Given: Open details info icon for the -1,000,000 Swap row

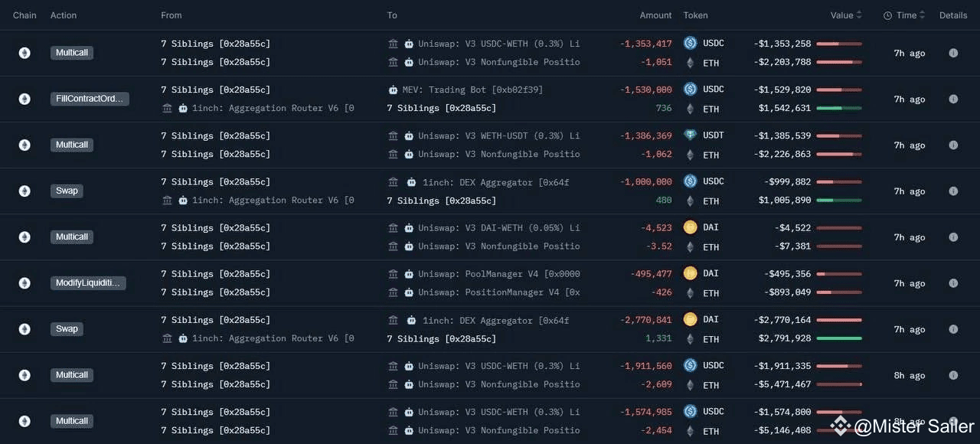Looking at the screenshot, I should [953, 191].
